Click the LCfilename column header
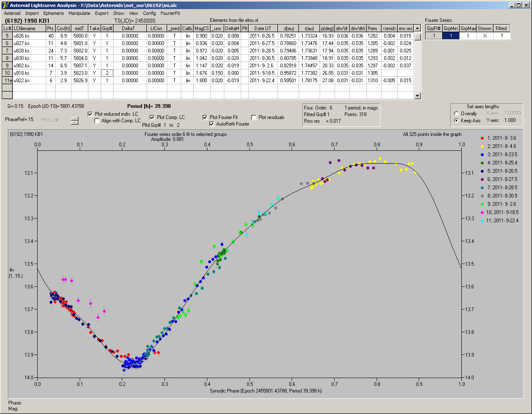Screen dimensions: 532x414 point(29,29)
